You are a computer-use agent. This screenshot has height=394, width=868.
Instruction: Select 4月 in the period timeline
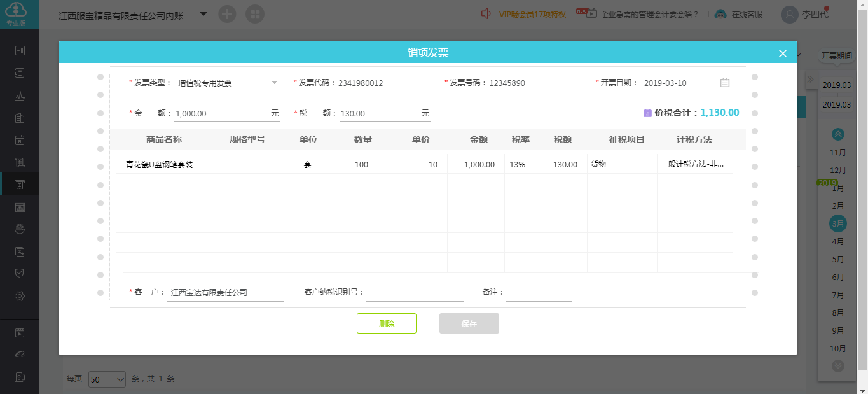click(838, 242)
